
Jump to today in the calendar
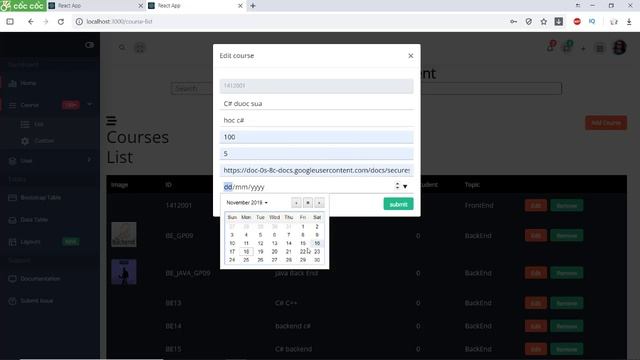[308, 202]
